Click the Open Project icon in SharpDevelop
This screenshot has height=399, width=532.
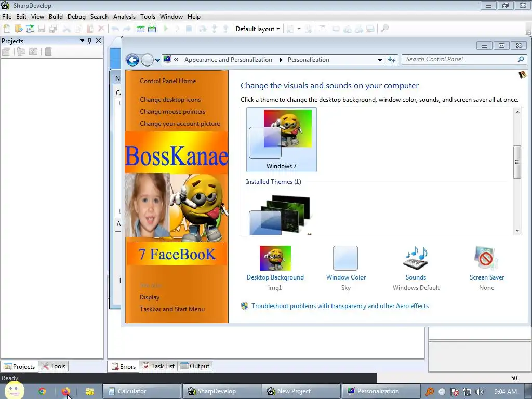(30, 29)
